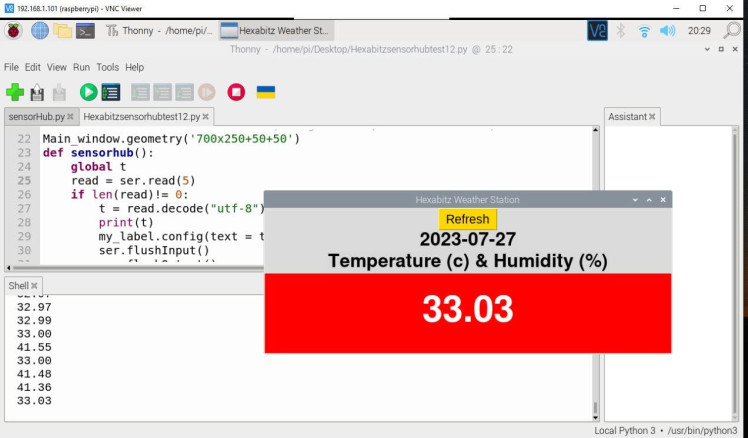Close the Hexabitzsensorhubtest12.py tab
This screenshot has height=438, width=748.
tap(206, 116)
